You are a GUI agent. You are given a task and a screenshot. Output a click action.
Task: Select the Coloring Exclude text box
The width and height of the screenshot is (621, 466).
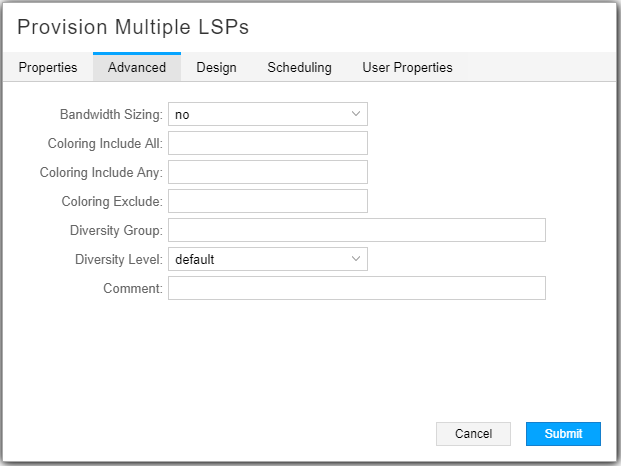268,201
